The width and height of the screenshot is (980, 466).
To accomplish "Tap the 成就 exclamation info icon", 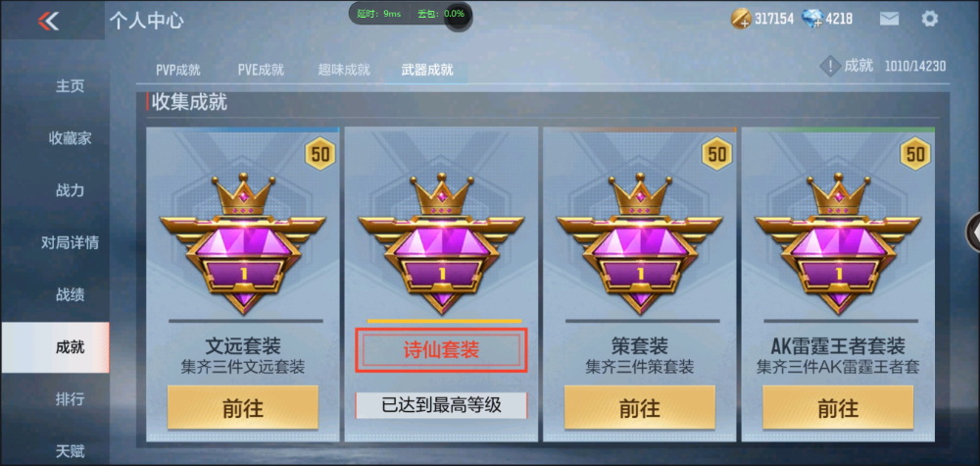I will point(829,66).
